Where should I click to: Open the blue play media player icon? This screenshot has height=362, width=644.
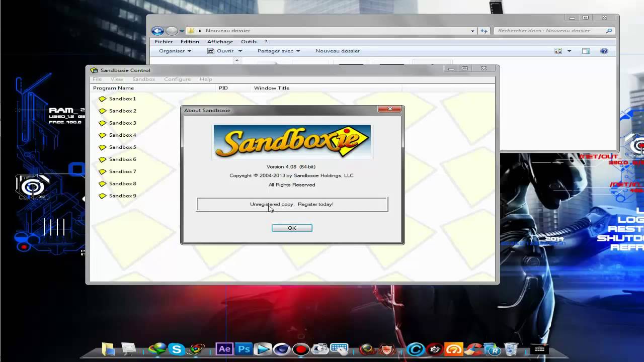(x=263, y=348)
